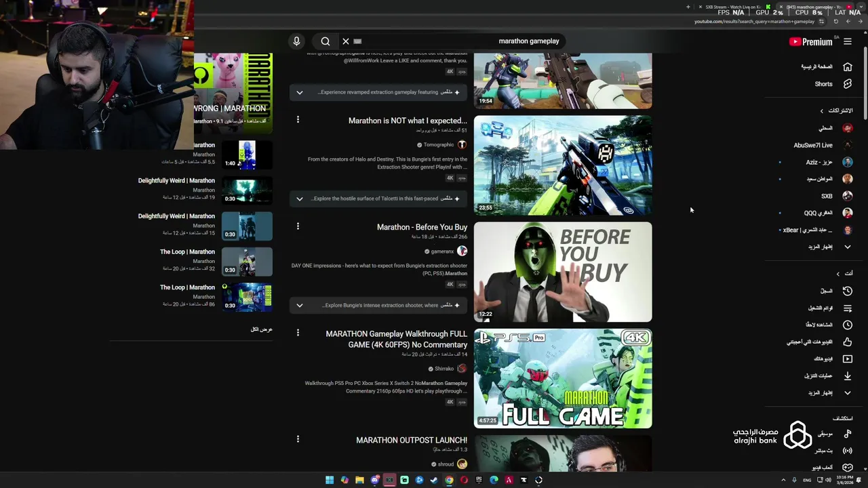Open Downloads arrow icon in sidebar
Viewport: 868px width, 488px height.
pos(848,375)
